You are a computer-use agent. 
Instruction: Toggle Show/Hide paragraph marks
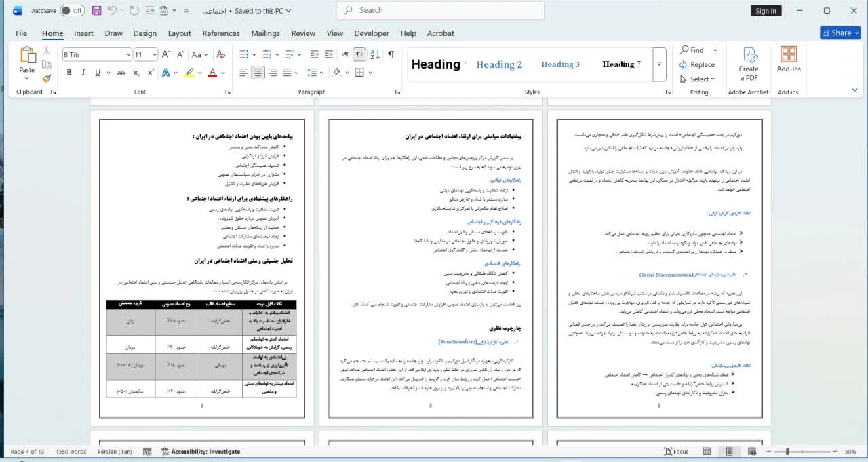pyautogui.click(x=391, y=55)
